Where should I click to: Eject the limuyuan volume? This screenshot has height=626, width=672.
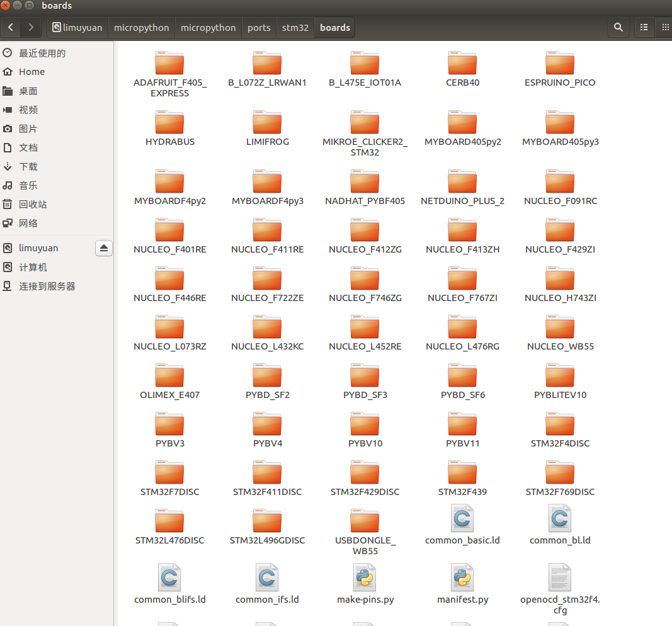click(x=104, y=248)
